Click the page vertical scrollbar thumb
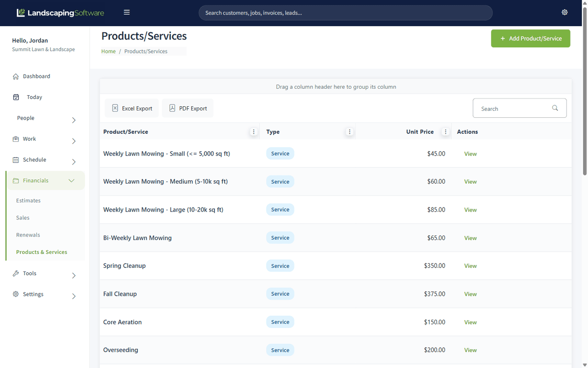The image size is (588, 368). 585,92
